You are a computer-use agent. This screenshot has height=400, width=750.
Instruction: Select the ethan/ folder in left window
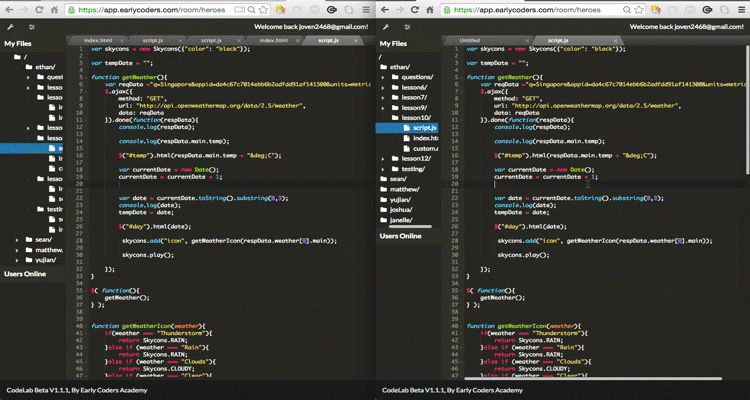pos(41,67)
